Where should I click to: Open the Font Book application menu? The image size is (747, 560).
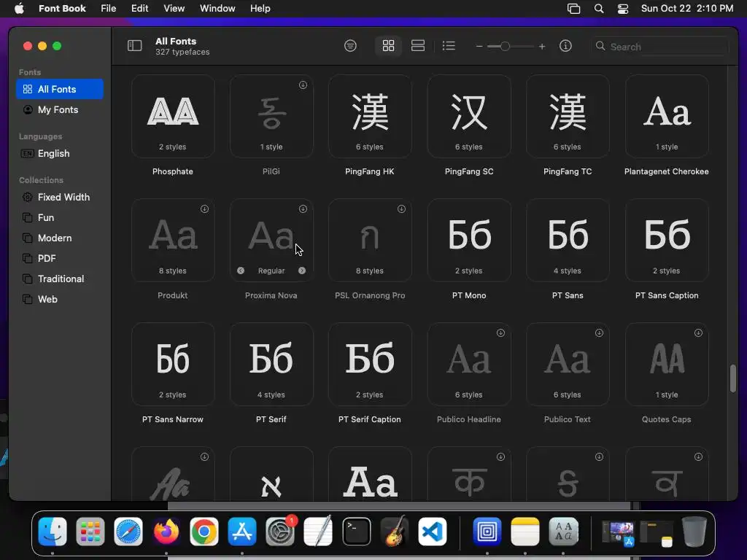click(62, 9)
